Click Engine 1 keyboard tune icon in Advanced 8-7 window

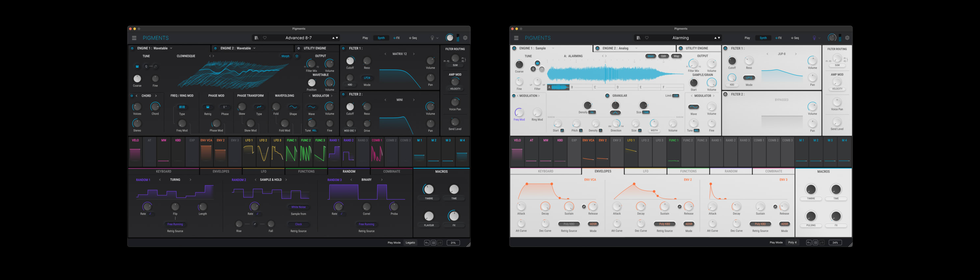point(137,66)
